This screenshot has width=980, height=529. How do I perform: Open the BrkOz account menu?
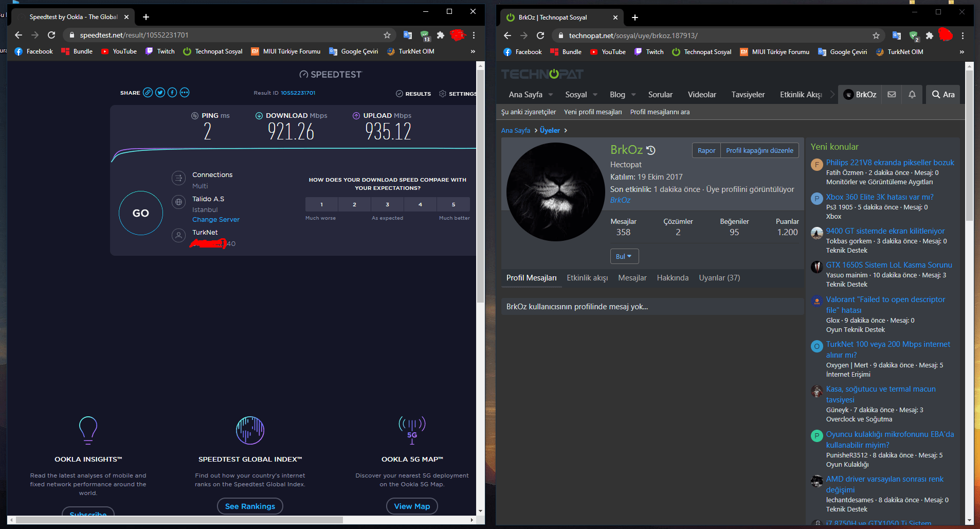point(860,95)
